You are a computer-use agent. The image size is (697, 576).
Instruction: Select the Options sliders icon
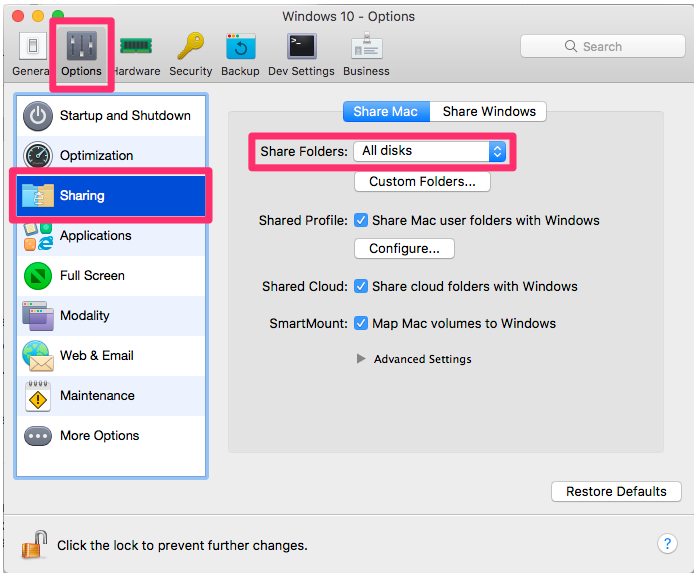pos(82,46)
